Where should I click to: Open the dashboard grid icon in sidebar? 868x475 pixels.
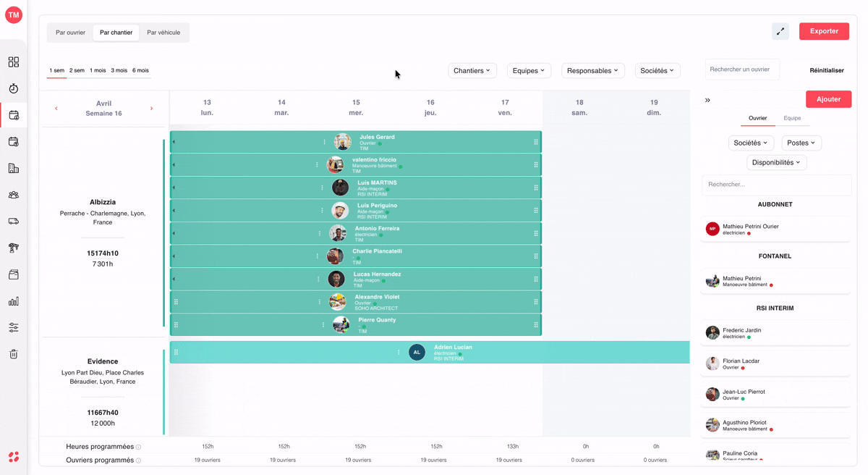(13, 62)
